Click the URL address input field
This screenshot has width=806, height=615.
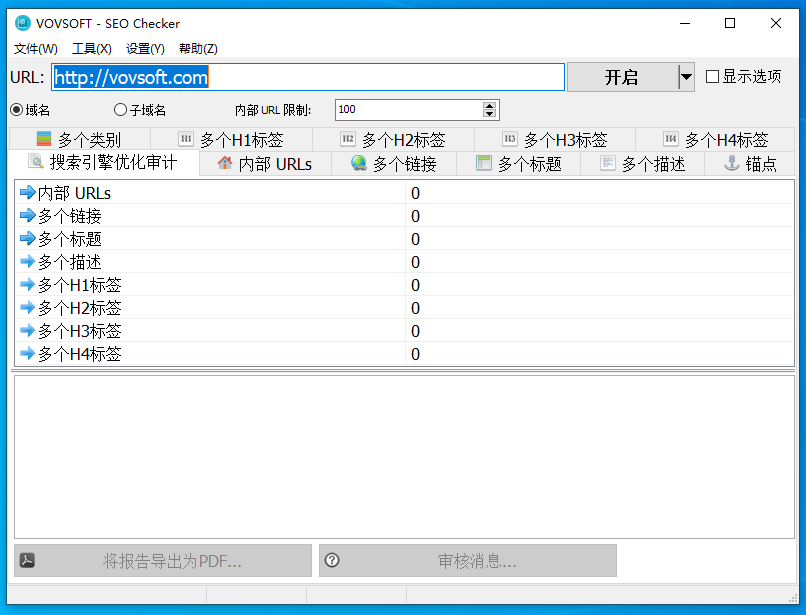click(x=308, y=77)
